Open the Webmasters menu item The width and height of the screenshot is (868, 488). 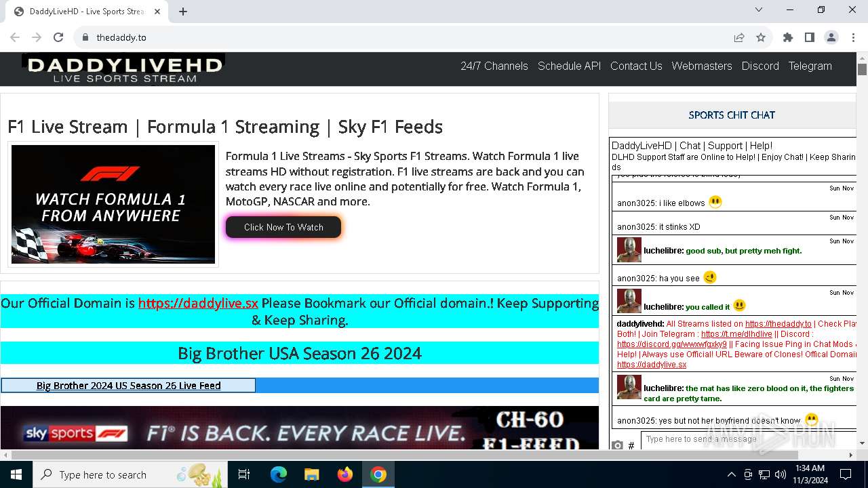[x=702, y=66]
